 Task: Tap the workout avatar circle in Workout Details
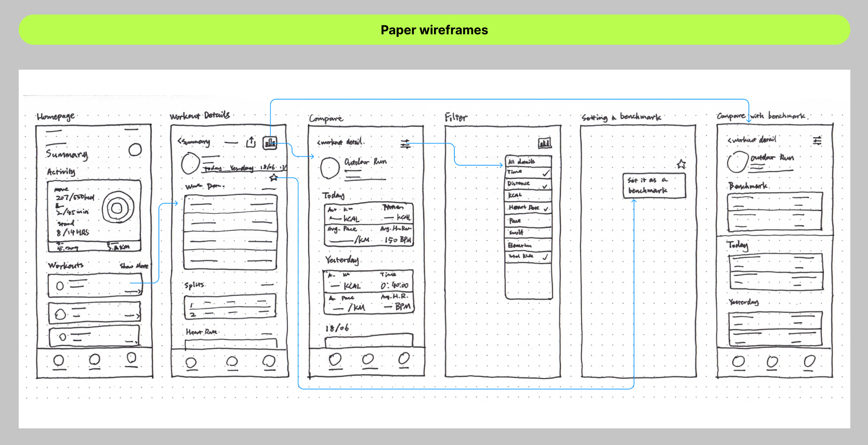pyautogui.click(x=190, y=163)
